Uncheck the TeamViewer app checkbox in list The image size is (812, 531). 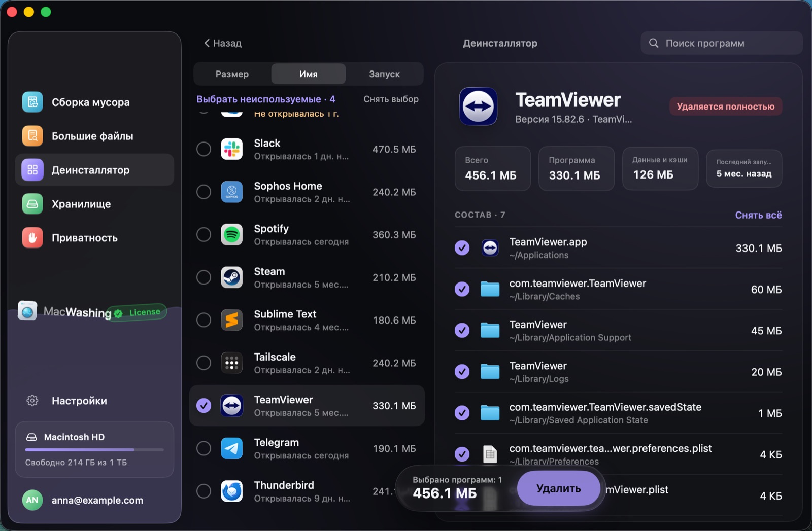[x=204, y=406]
